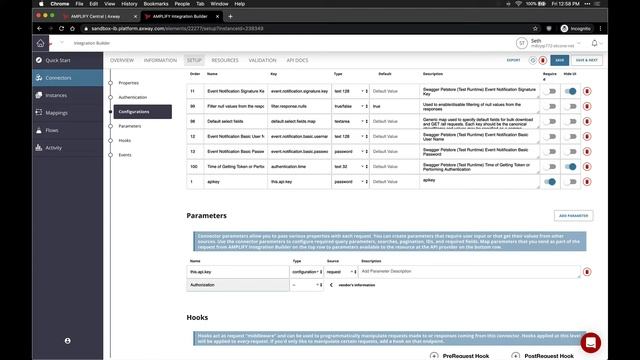Open the History menu in macOS menu bar

point(129,4)
